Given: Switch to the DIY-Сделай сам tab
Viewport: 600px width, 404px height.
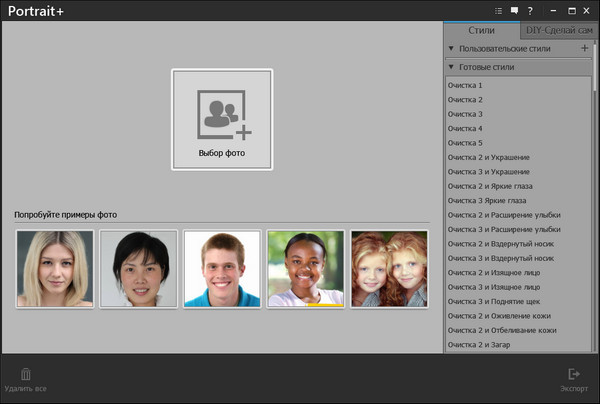Looking at the screenshot, I should coord(558,31).
